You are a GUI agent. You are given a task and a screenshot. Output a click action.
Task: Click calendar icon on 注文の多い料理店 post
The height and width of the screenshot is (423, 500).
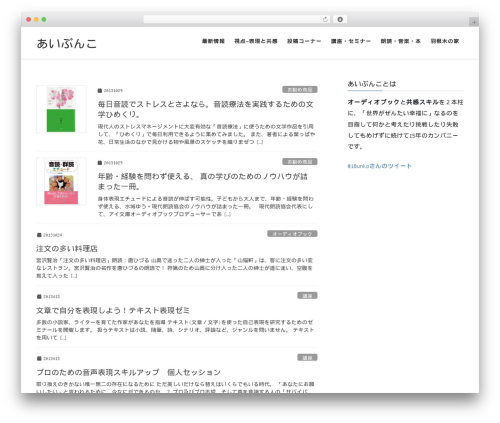39,235
